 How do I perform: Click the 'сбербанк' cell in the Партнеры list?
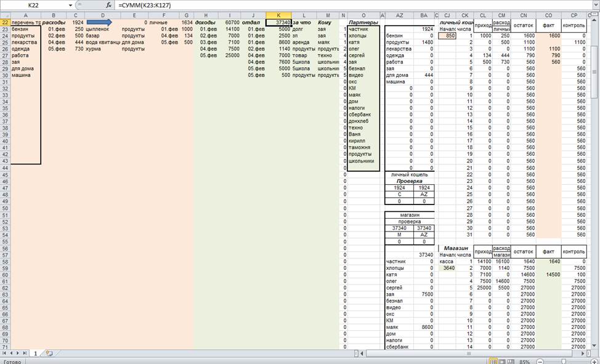363,115
